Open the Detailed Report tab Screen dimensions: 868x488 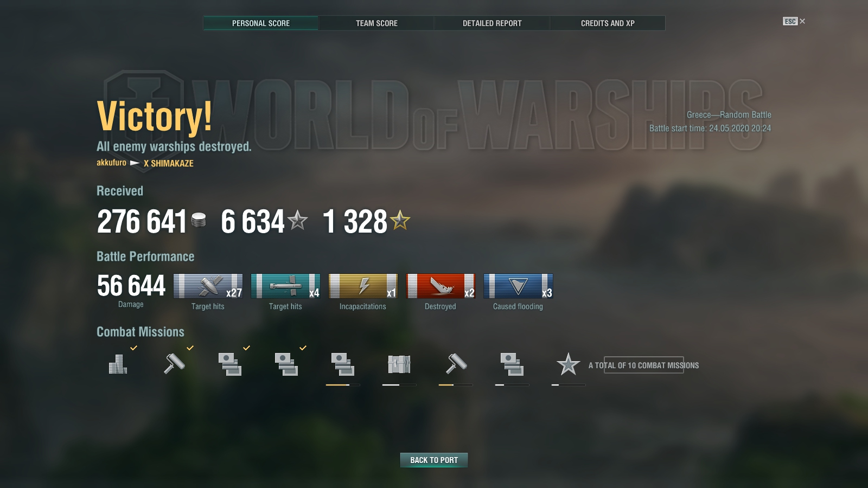point(492,23)
